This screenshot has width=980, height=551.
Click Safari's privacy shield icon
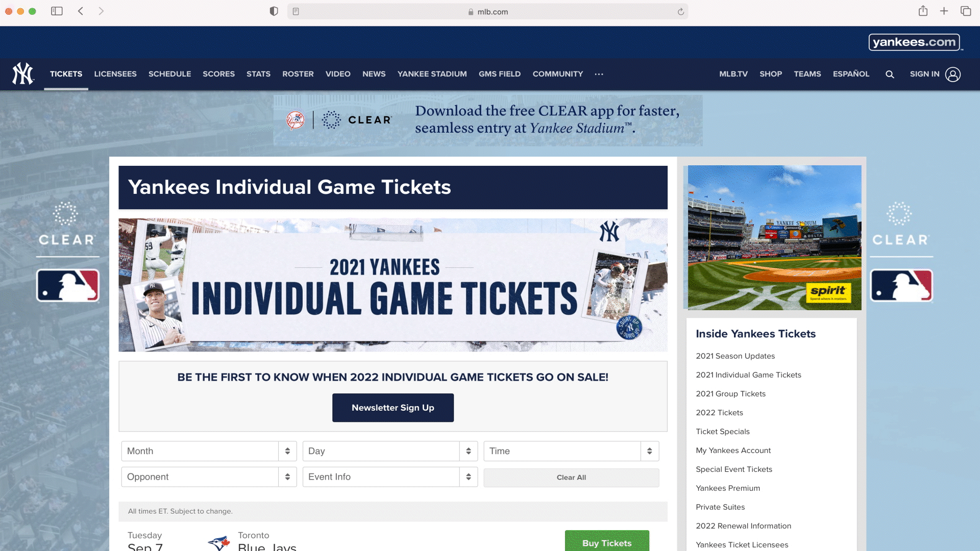(x=274, y=11)
